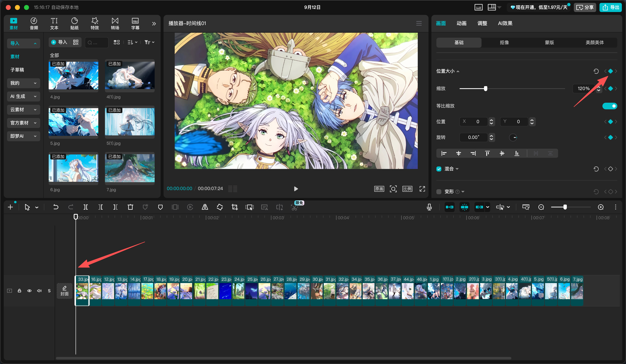Click the media search field
626x364 pixels.
click(x=97, y=42)
